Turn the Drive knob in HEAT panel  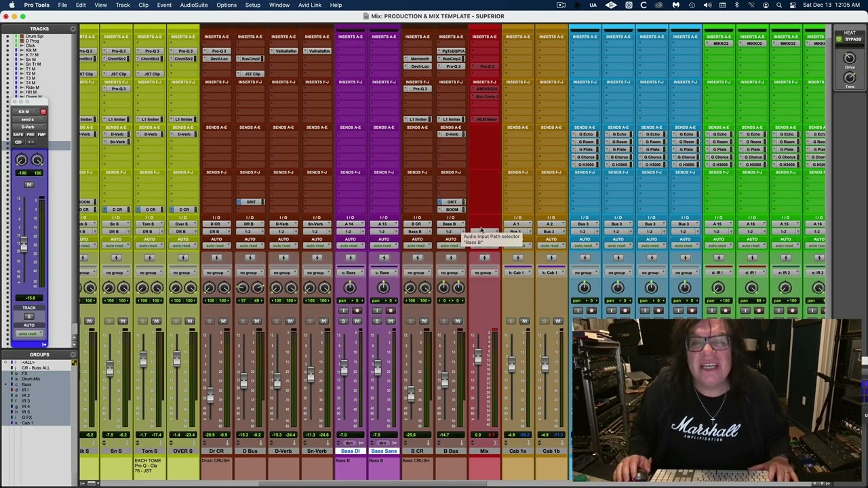tap(849, 60)
